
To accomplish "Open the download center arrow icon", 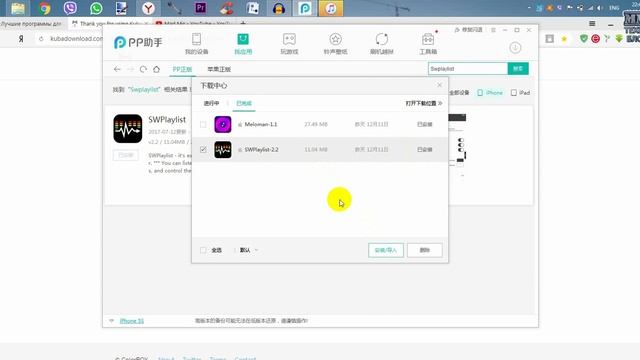I will 515,48.
